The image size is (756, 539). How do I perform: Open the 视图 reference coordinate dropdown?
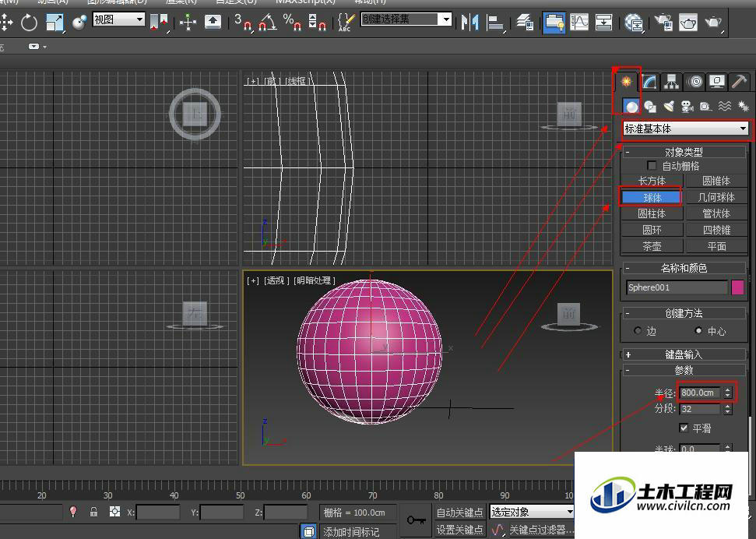(x=118, y=19)
